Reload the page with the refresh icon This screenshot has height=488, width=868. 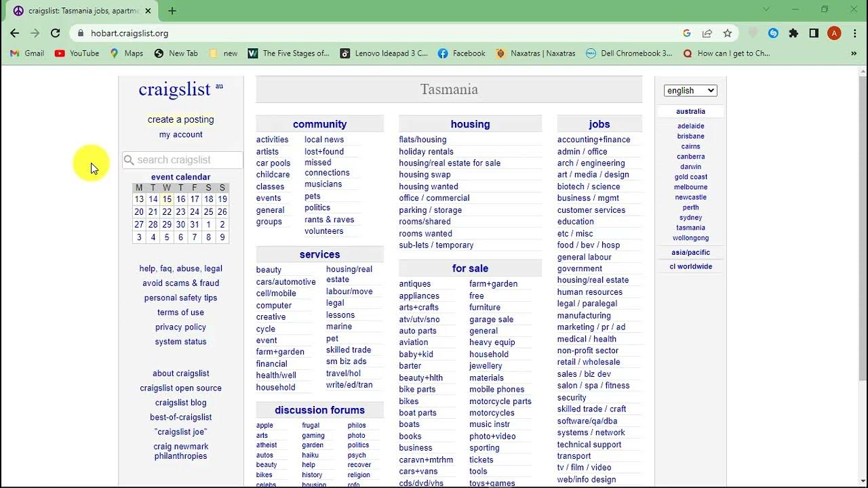[56, 33]
